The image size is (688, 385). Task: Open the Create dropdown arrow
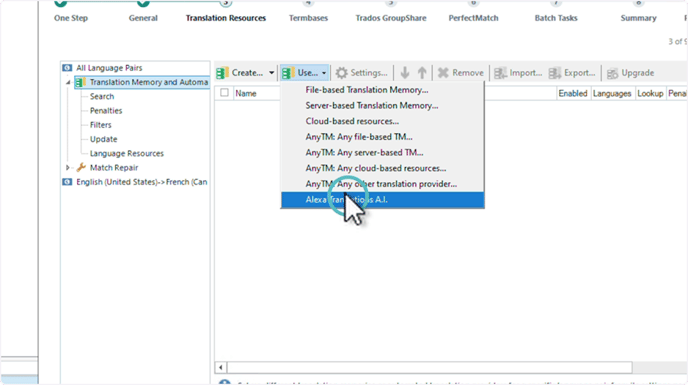(272, 73)
